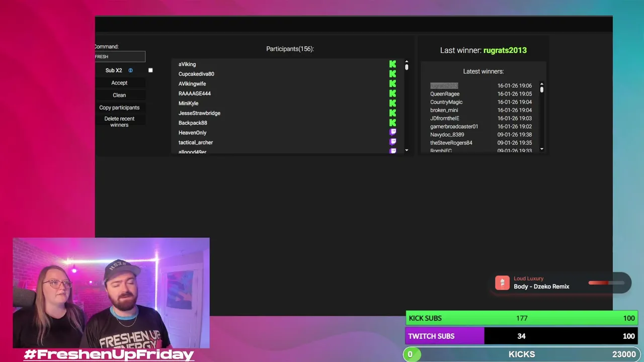Select participant RAAAAGE444
This screenshot has width=644, height=362.
195,94
